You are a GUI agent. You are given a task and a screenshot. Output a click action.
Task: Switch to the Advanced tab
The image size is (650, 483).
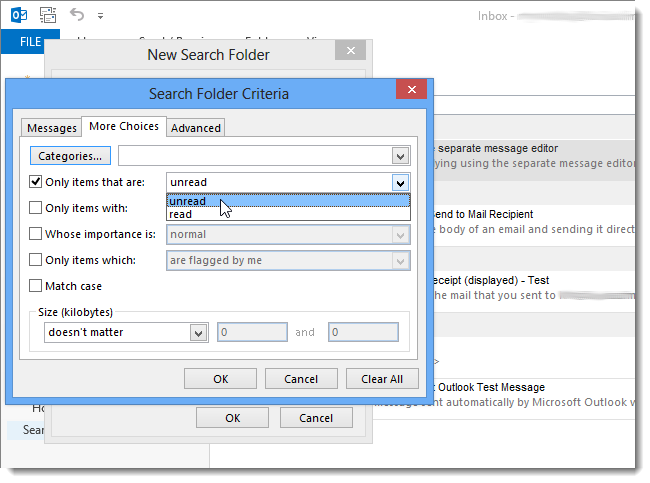click(x=196, y=128)
